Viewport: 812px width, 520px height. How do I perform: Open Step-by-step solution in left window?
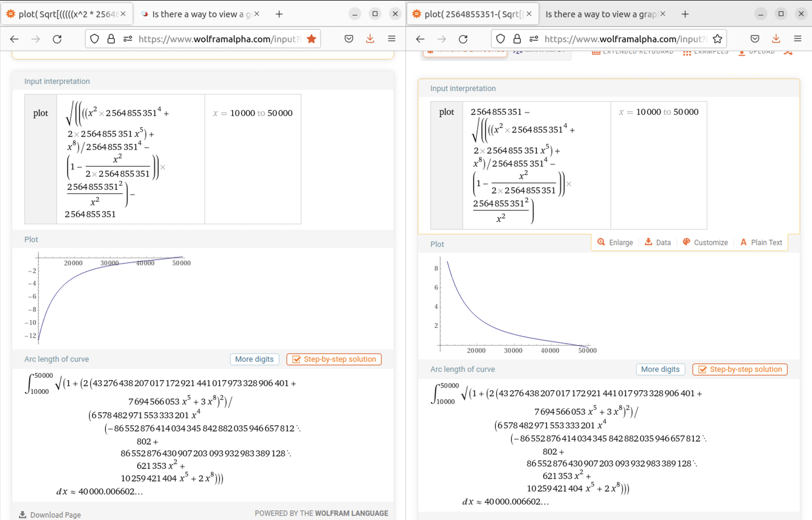point(334,359)
